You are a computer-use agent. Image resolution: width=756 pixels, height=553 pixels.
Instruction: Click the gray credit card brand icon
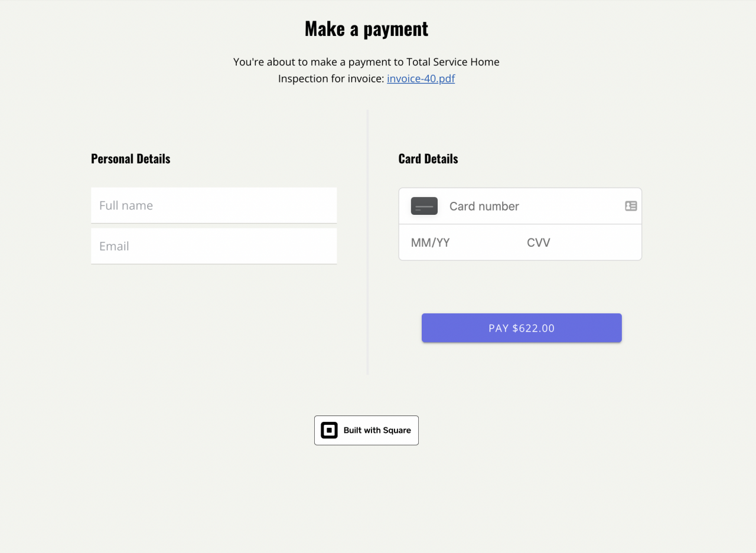click(424, 206)
